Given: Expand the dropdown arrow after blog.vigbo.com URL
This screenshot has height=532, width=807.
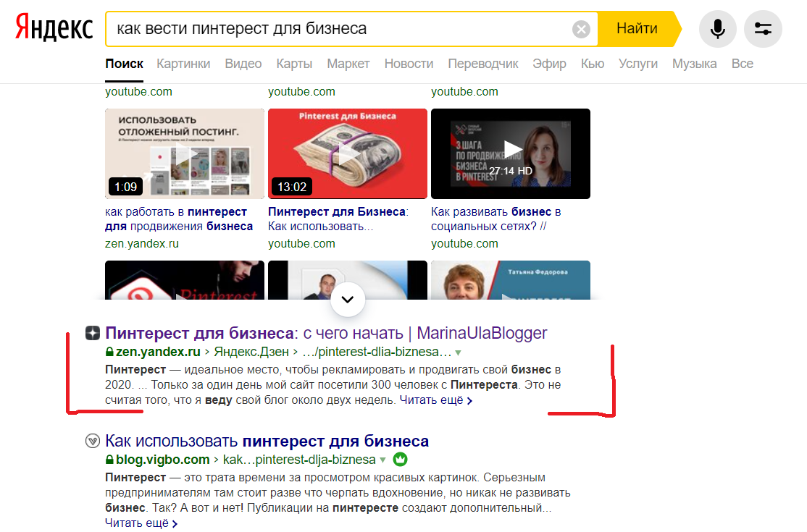Looking at the screenshot, I should pos(382,460).
